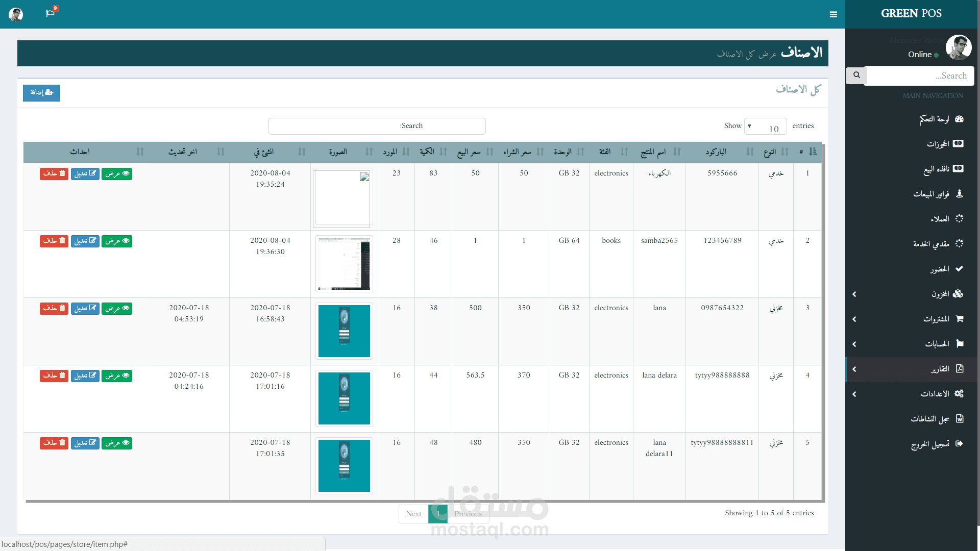Click the attendance checkmark icon
Screen dimensions: 980x551
coord(959,269)
